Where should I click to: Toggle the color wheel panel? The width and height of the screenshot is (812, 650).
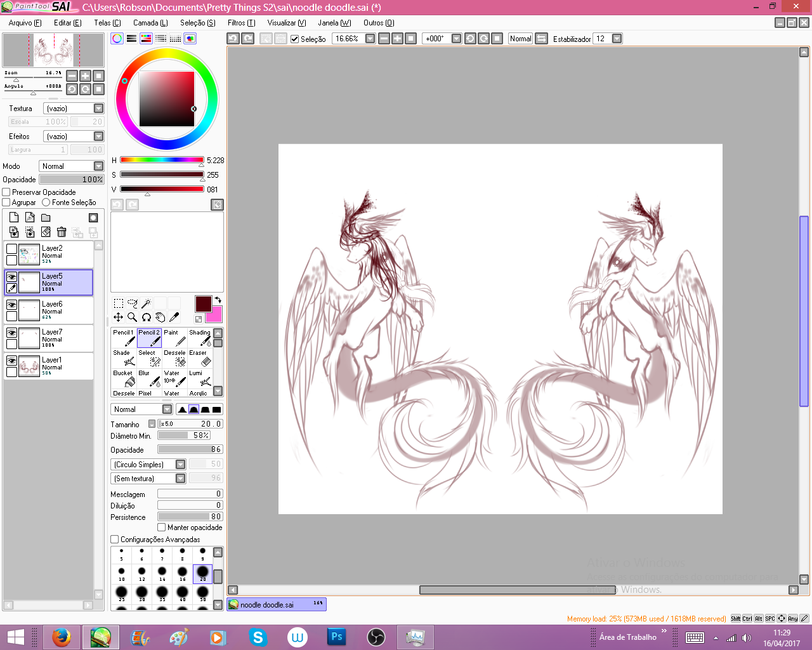(117, 38)
